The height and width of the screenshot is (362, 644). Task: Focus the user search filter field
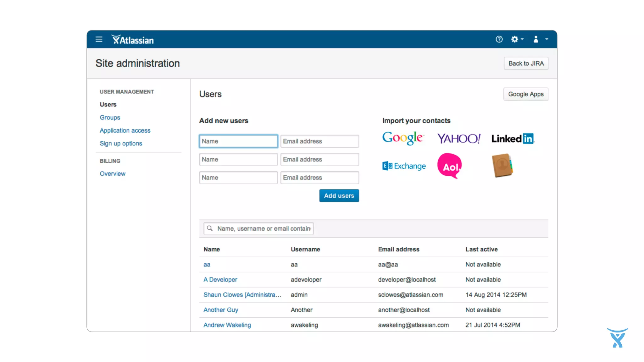click(x=264, y=229)
